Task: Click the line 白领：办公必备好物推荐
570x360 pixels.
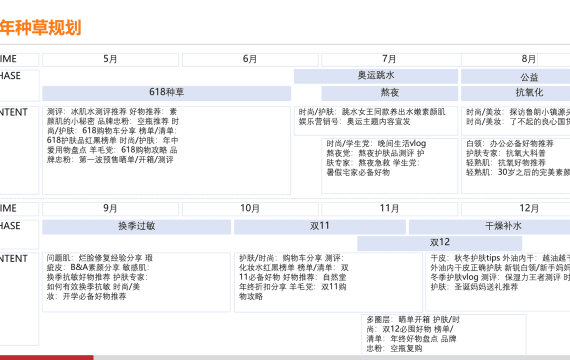Action: (510, 144)
